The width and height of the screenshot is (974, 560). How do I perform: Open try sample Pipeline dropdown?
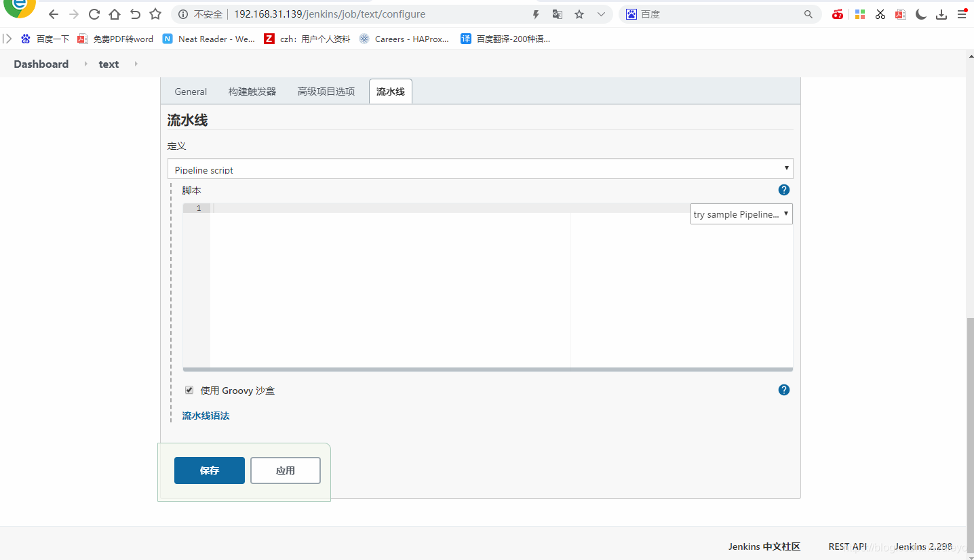click(x=741, y=214)
